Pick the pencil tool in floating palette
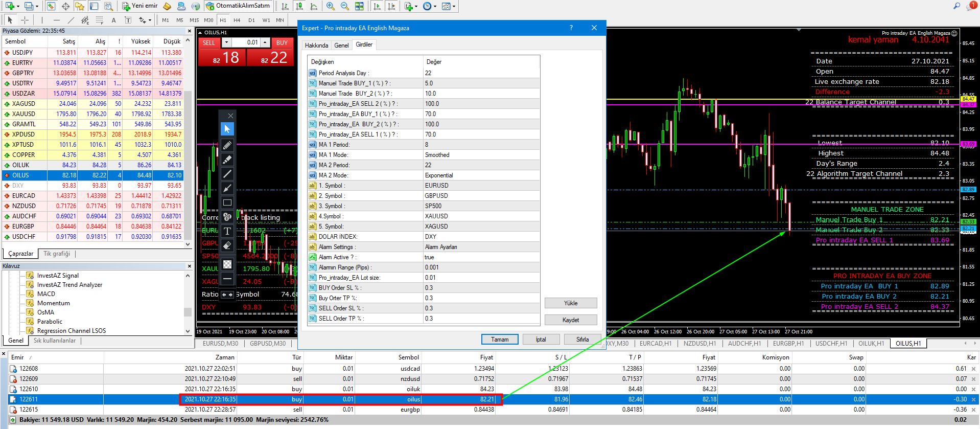 [227, 145]
